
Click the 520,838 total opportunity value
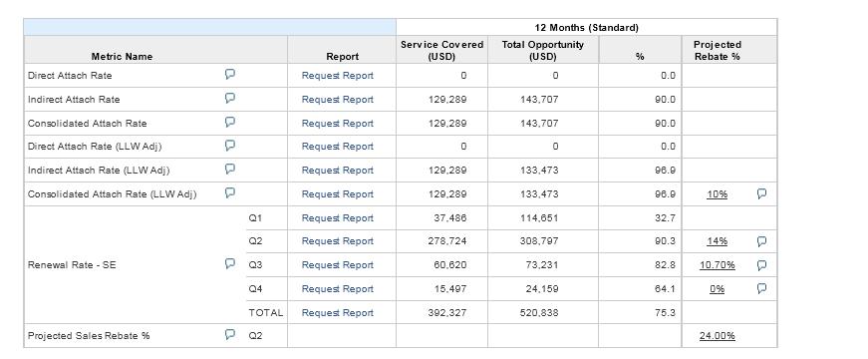539,312
